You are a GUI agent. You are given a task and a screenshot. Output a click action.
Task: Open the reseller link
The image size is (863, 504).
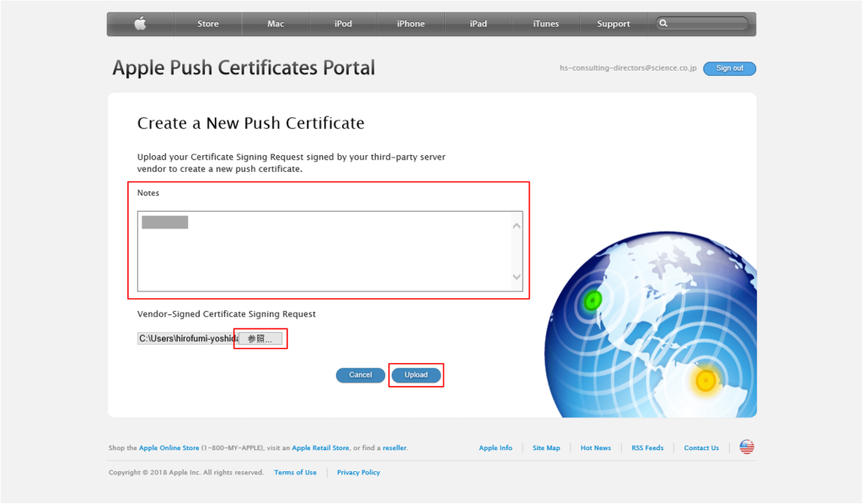tap(394, 448)
